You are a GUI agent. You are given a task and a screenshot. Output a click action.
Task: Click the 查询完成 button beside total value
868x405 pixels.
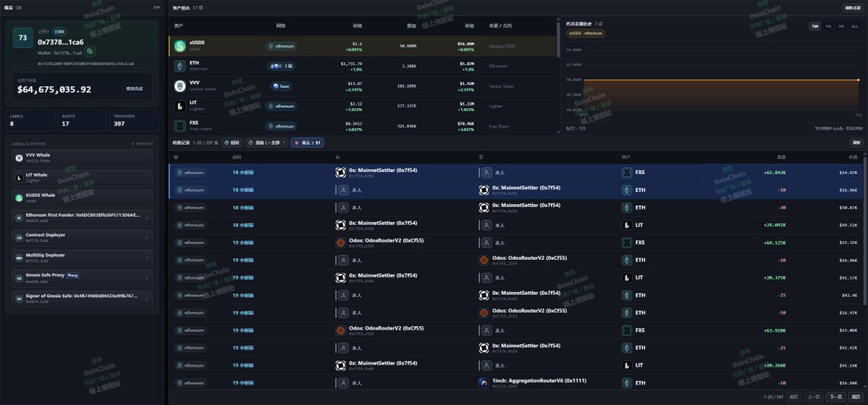135,88
